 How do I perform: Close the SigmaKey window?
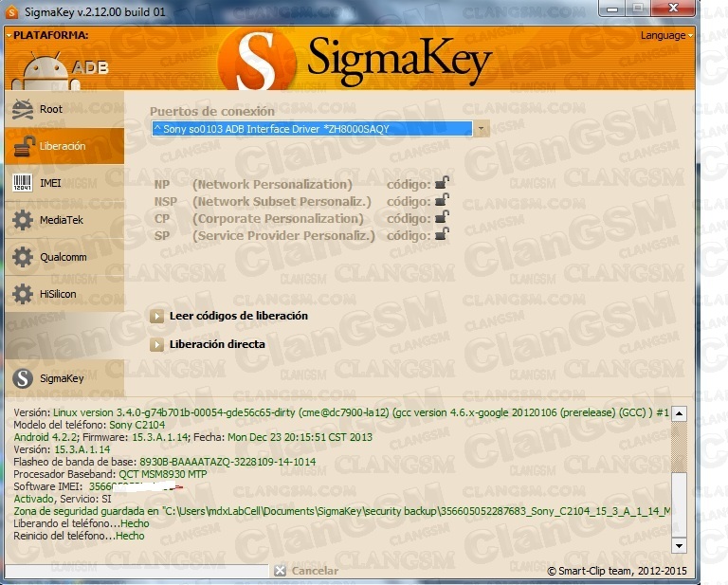(674, 8)
